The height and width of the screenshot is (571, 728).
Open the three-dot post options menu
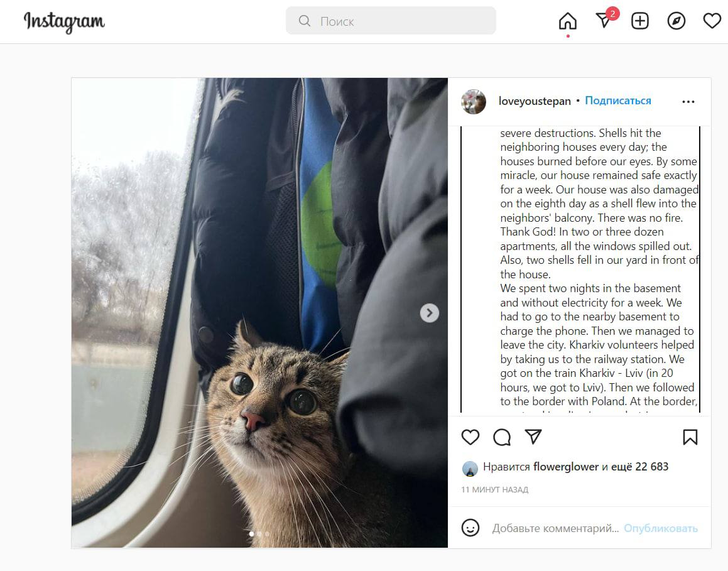click(688, 102)
